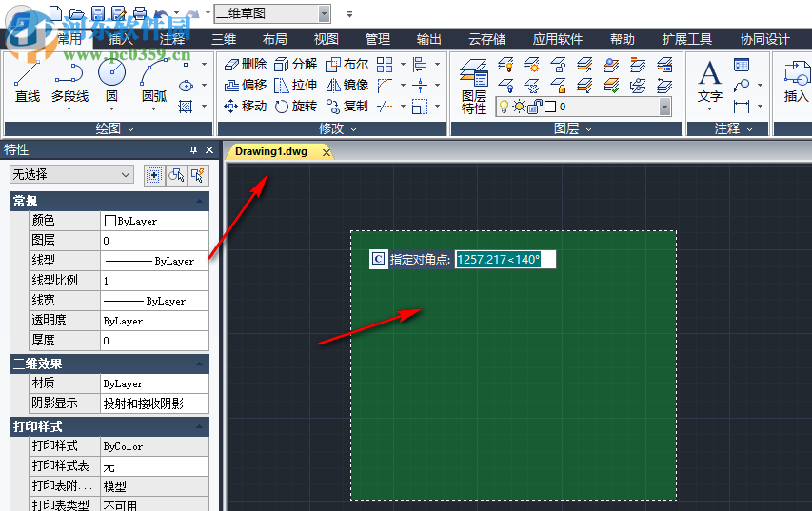The height and width of the screenshot is (511, 812).
Task: Toggle the pick-add selection mode button
Action: (153, 174)
